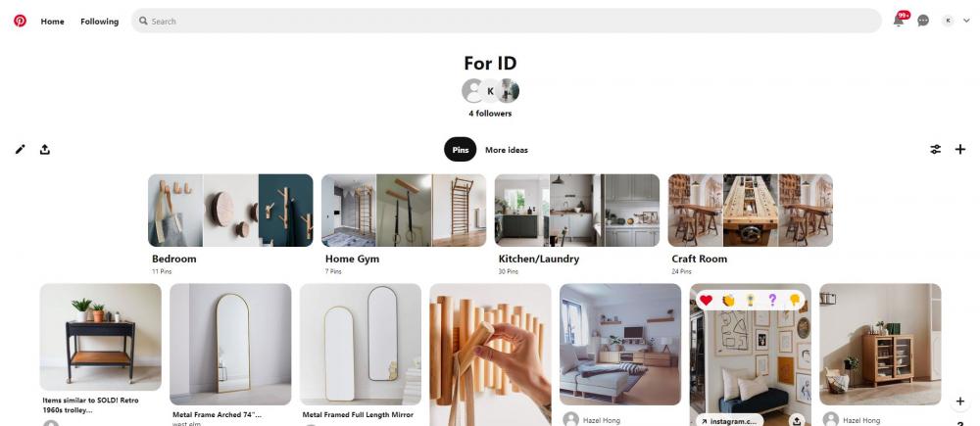Select the red heart reaction
Viewport: 980px width, 426px height.
(706, 301)
